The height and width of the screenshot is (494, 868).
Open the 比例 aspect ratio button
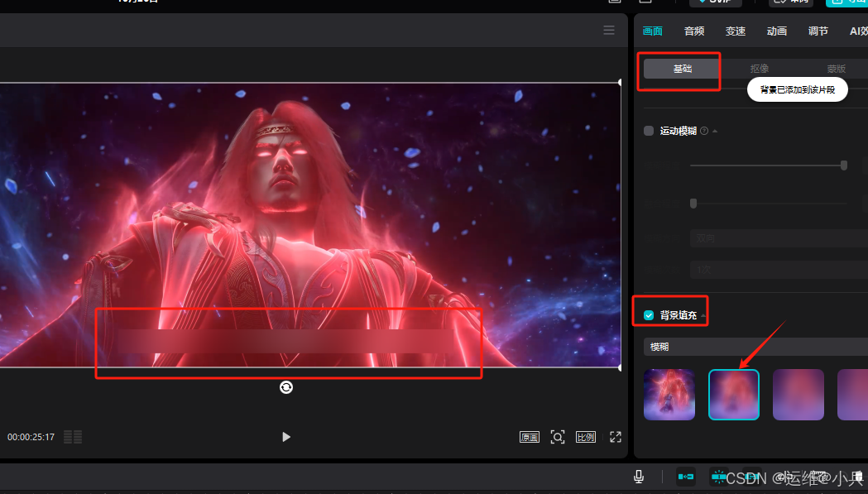pos(586,437)
